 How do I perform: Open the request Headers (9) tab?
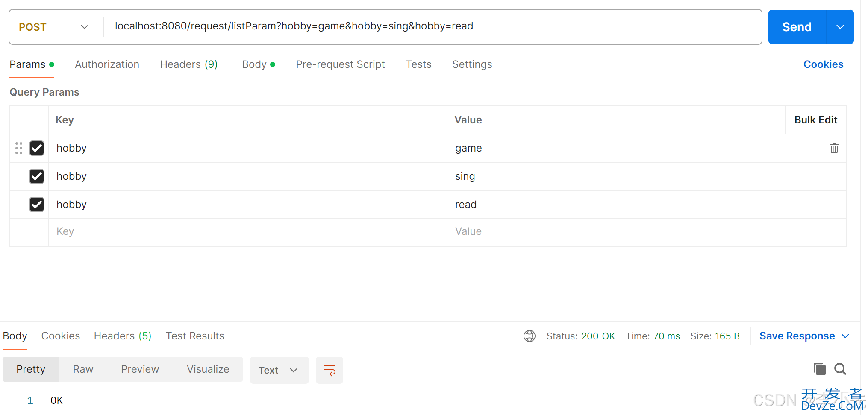point(189,64)
